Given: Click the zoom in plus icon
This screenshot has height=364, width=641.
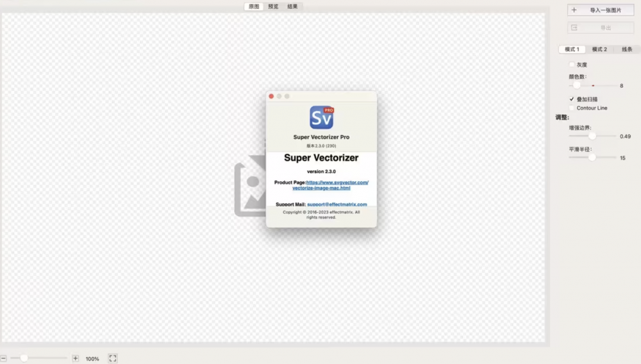Looking at the screenshot, I should (75, 358).
